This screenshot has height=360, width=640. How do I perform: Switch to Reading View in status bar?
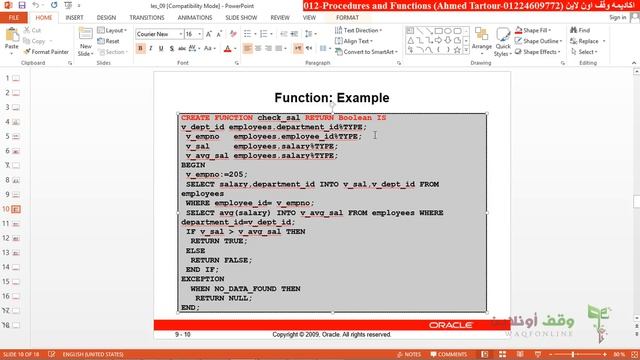click(x=520, y=354)
